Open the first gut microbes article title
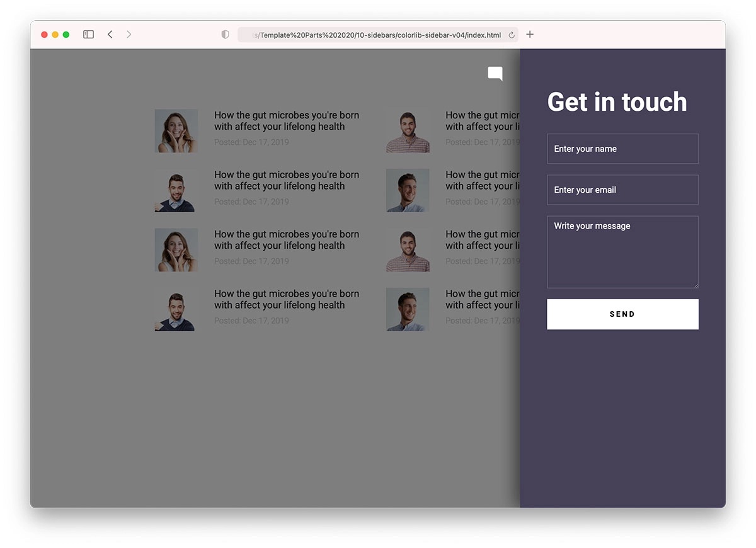The width and height of the screenshot is (756, 548). coord(287,121)
